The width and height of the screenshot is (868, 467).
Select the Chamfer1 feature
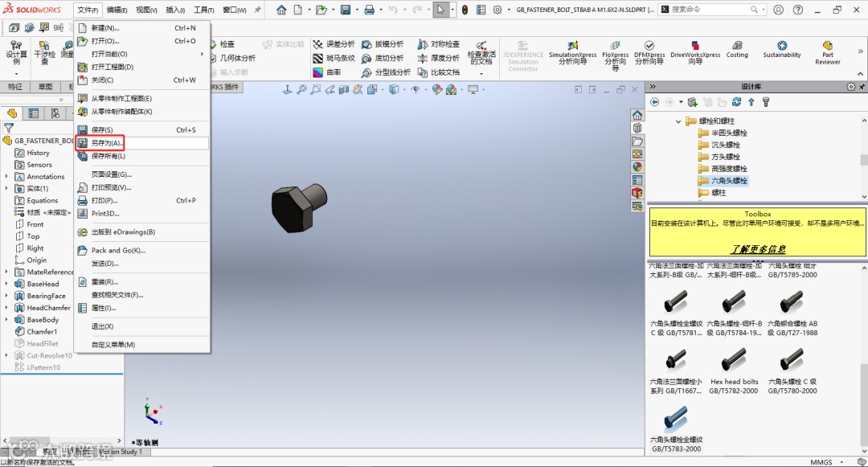[x=42, y=332]
